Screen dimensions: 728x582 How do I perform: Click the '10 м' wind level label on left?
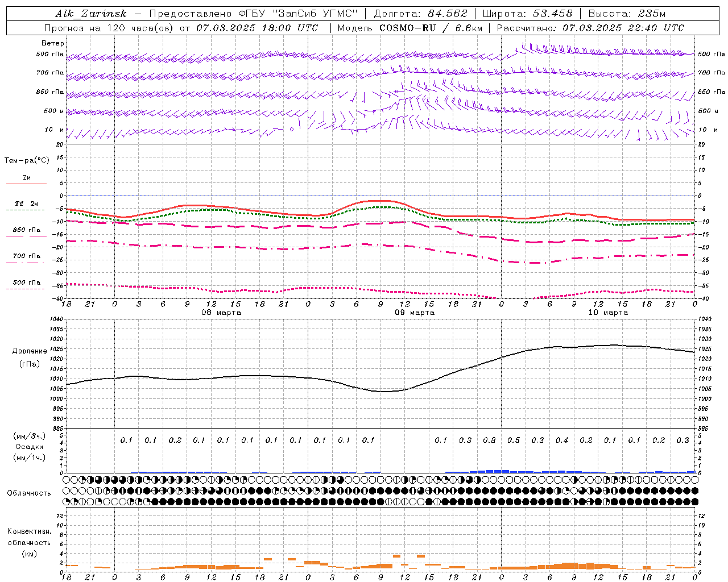coord(54,130)
